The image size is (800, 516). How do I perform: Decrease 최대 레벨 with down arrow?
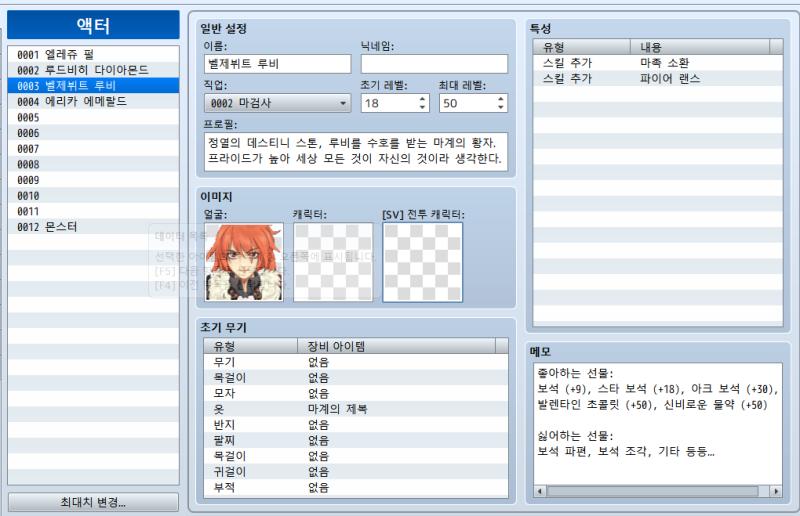tap(501, 107)
